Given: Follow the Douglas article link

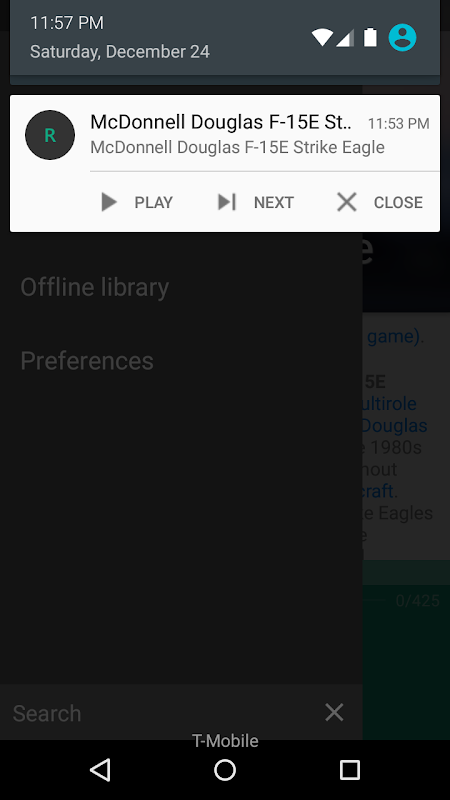Looking at the screenshot, I should (x=395, y=426).
